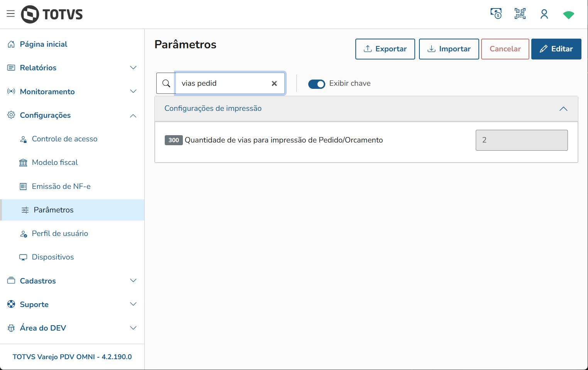This screenshot has width=588, height=370.
Task: Click the Editar button
Action: [x=556, y=49]
